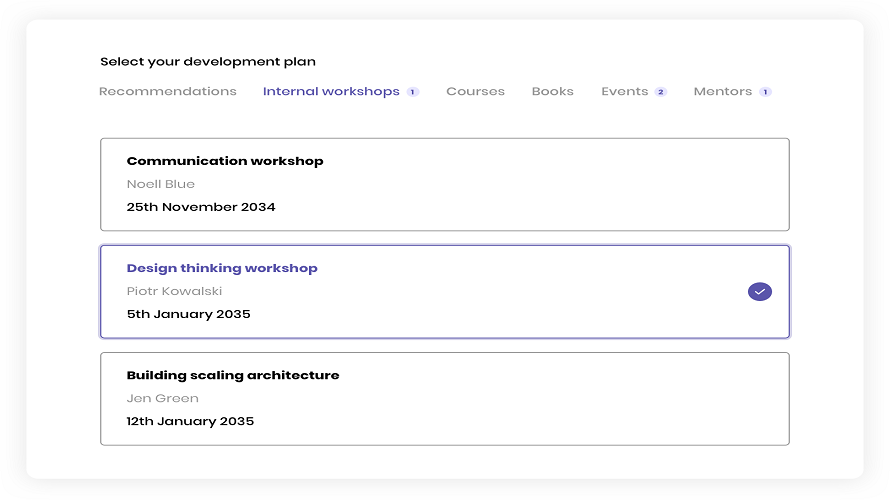The width and height of the screenshot is (890, 500).
Task: Show the Mentors tab
Action: 723,91
